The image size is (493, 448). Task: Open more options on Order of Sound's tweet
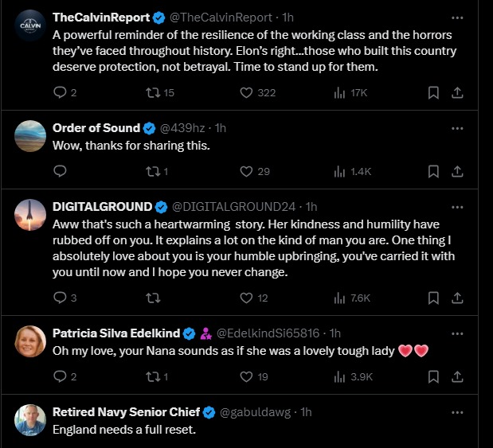[457, 127]
